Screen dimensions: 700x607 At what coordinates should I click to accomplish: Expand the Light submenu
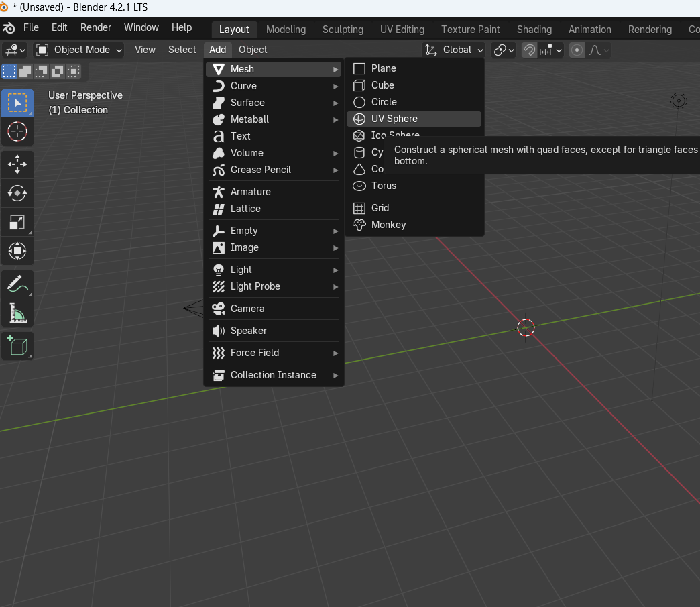click(274, 270)
